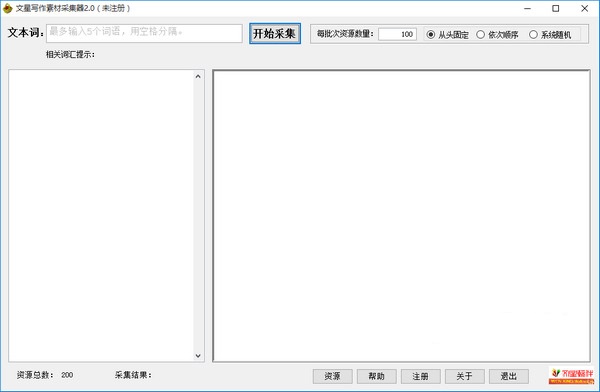Click the 退出 exit button
The height and width of the screenshot is (392, 600).
click(509, 376)
